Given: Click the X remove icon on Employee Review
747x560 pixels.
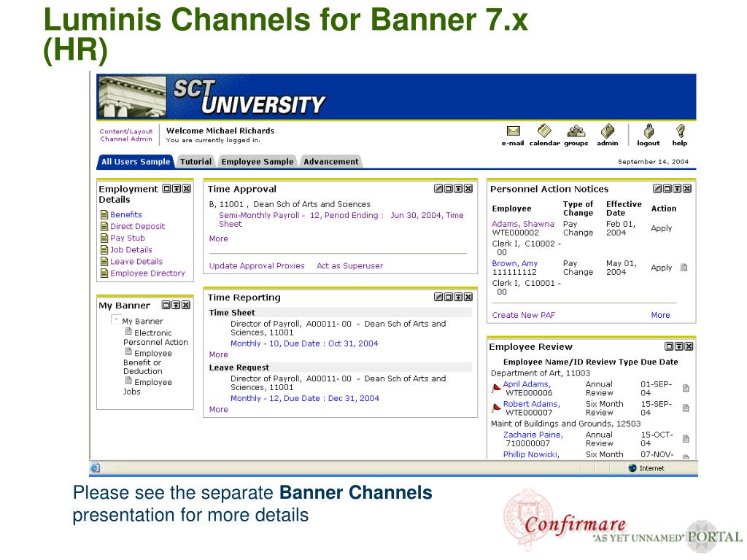Looking at the screenshot, I should coord(689,346).
